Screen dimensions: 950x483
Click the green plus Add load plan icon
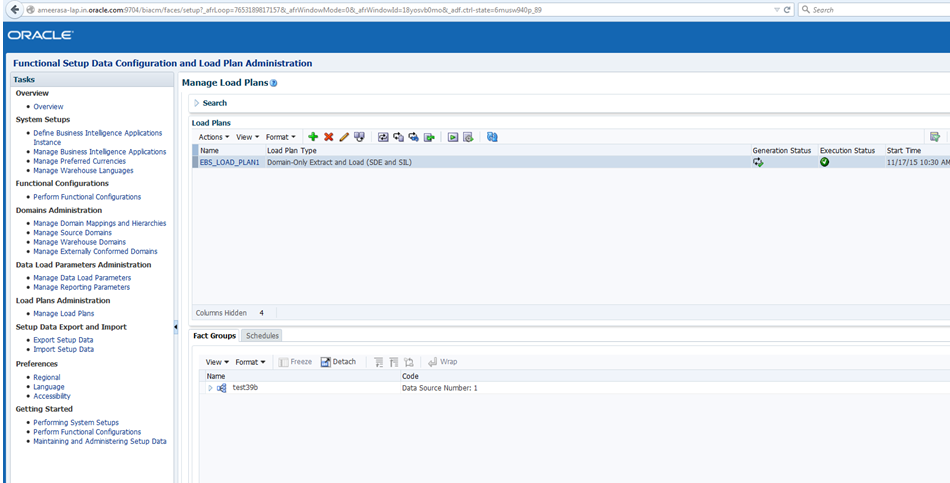pos(313,137)
